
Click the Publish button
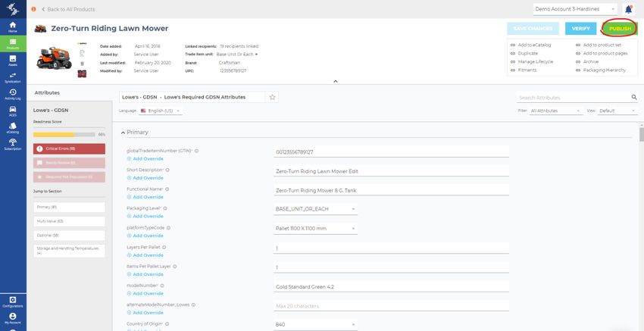point(620,28)
